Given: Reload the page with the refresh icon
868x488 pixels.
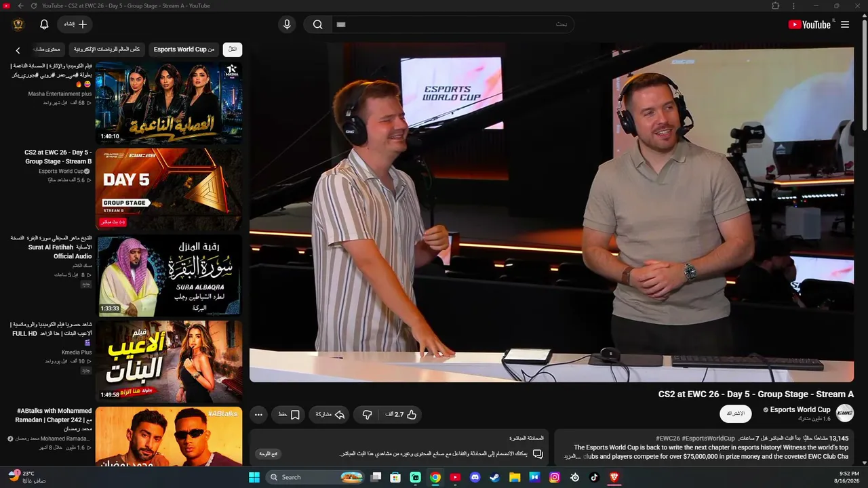Looking at the screenshot, I should click(34, 6).
